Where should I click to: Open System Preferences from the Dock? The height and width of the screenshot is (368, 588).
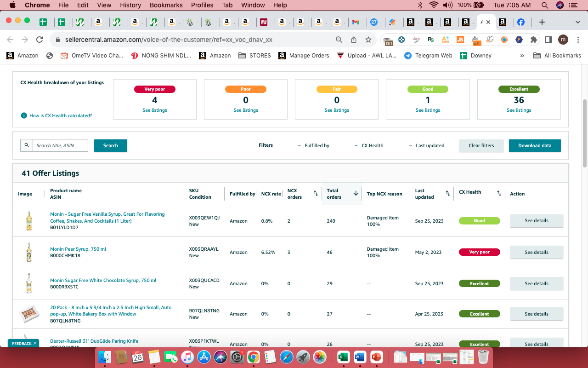(237, 356)
